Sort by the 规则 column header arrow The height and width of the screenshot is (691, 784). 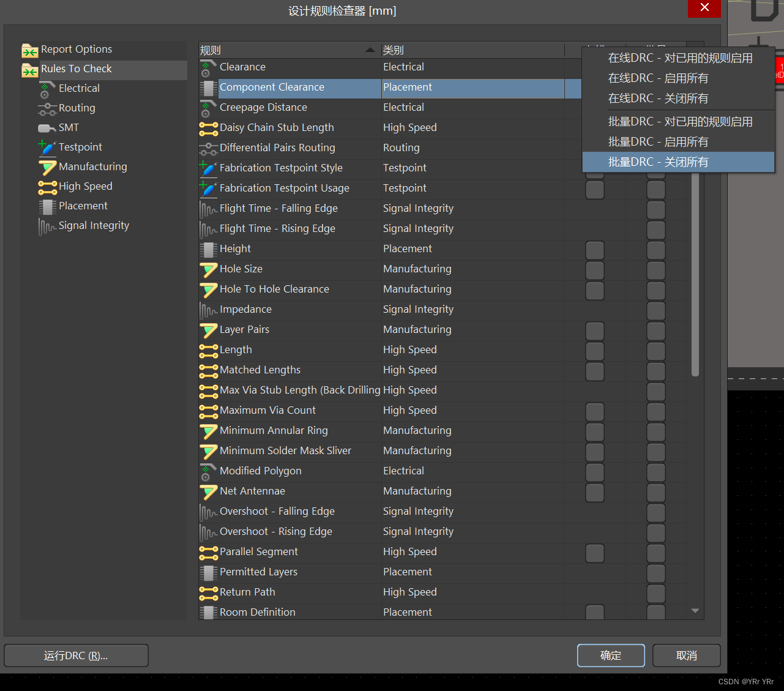coord(370,50)
